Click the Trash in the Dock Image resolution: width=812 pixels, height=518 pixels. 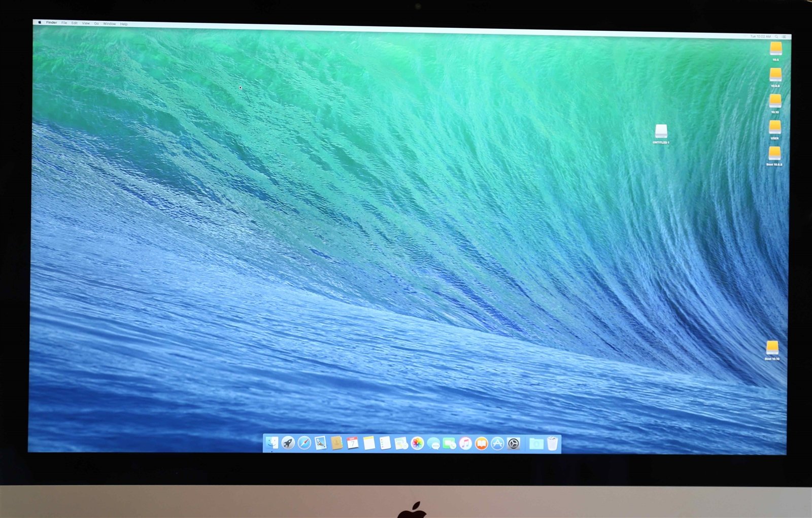552,444
